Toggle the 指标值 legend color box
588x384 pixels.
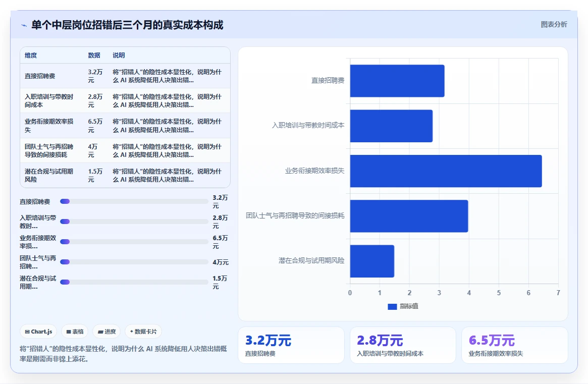point(392,306)
